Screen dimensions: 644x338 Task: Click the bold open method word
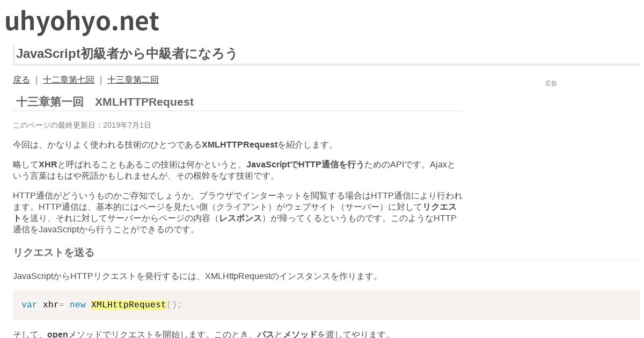point(57,334)
